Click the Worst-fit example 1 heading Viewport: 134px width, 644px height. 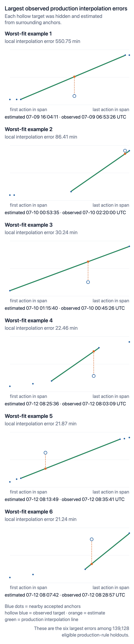tap(28, 34)
